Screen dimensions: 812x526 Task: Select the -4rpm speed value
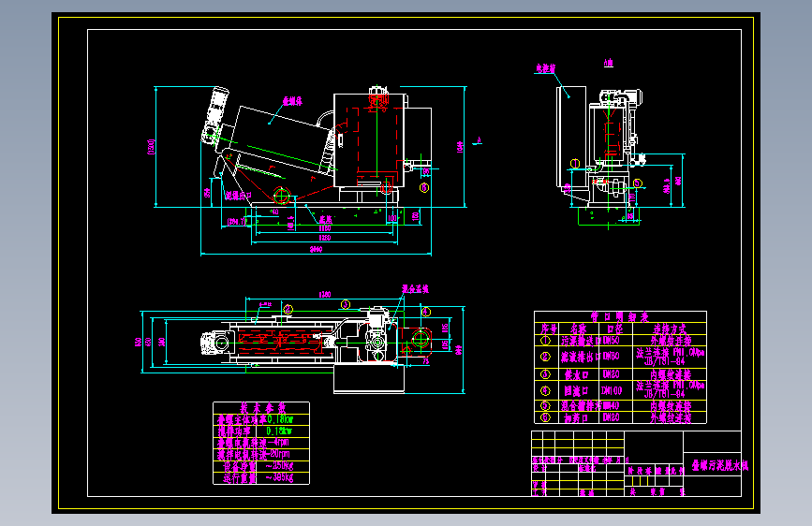tap(280, 442)
